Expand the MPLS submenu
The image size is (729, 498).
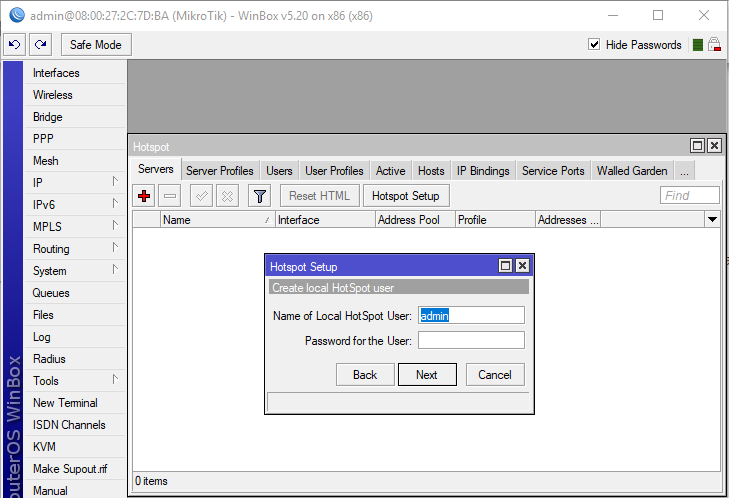click(115, 225)
